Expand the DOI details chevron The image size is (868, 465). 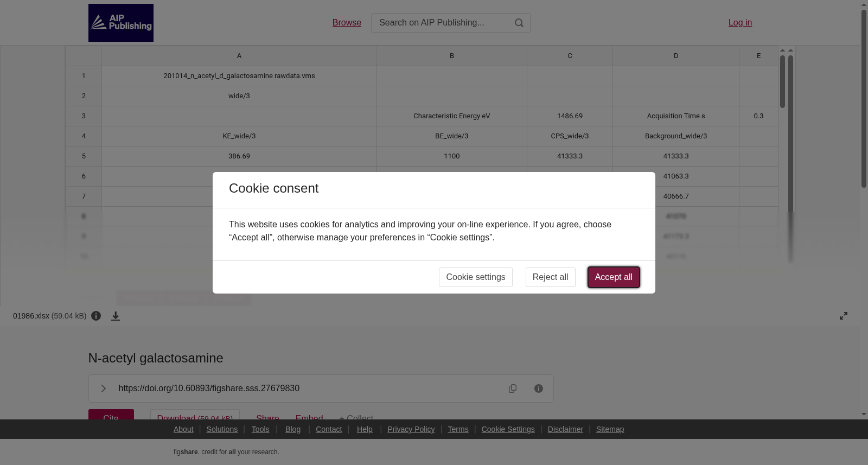tap(103, 388)
